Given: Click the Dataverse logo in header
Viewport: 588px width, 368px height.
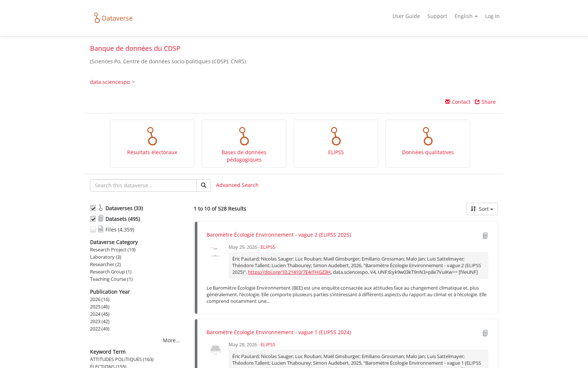Looking at the screenshot, I should [x=113, y=18].
